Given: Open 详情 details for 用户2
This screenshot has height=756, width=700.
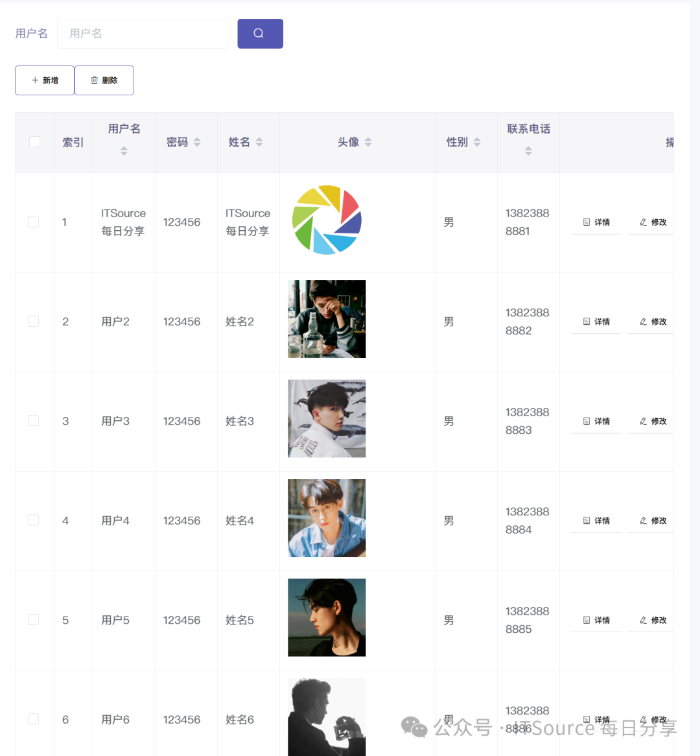Looking at the screenshot, I should [x=596, y=322].
